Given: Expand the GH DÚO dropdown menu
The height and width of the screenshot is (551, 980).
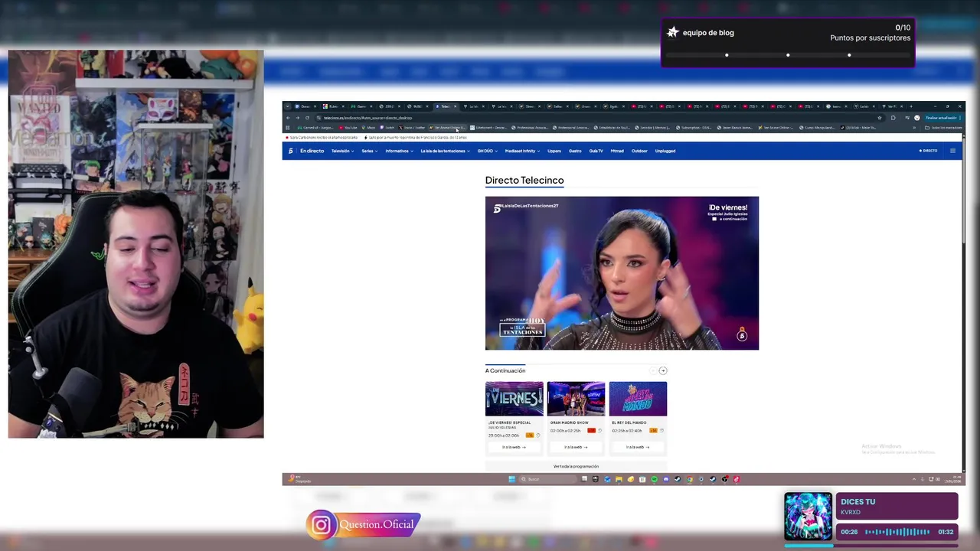Looking at the screenshot, I should tap(487, 151).
